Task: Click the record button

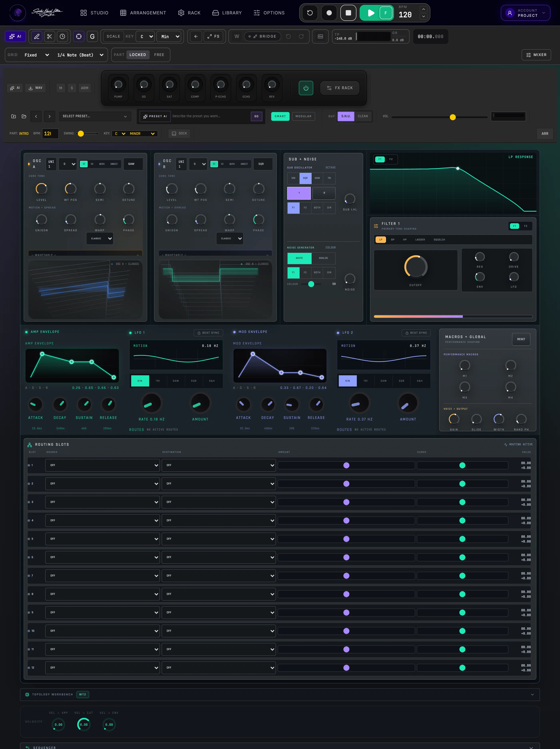Action: (329, 13)
